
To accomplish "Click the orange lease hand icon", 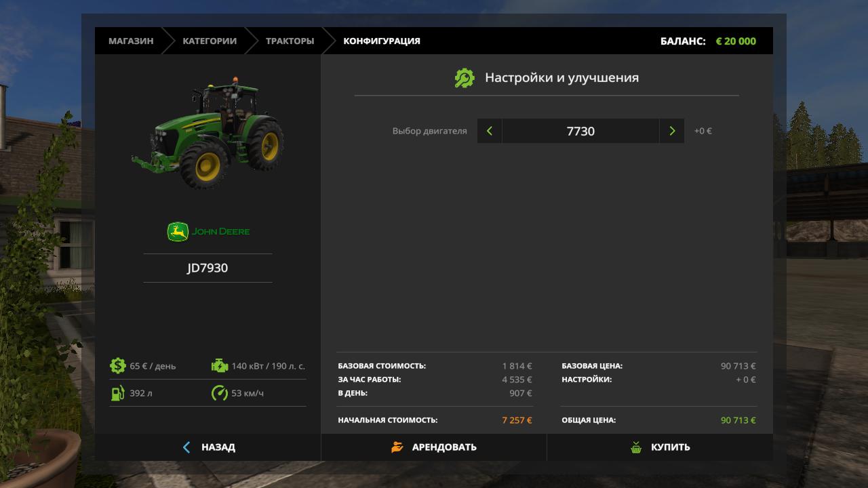I will (397, 447).
